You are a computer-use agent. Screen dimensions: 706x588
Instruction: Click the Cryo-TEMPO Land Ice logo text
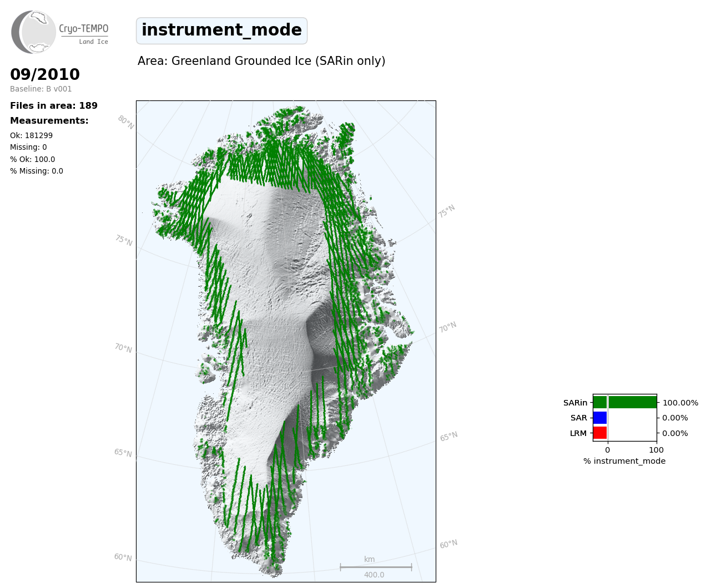84,33
